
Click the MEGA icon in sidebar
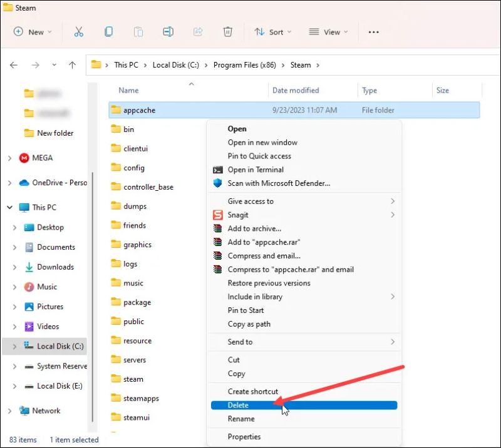click(x=24, y=158)
